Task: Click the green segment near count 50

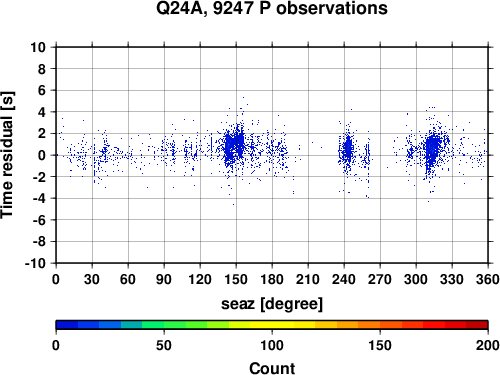Action: tap(164, 324)
